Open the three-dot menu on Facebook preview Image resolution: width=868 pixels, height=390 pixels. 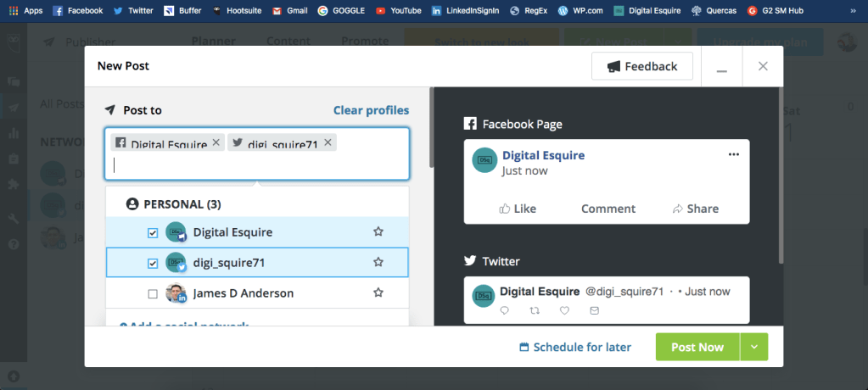pos(734,154)
